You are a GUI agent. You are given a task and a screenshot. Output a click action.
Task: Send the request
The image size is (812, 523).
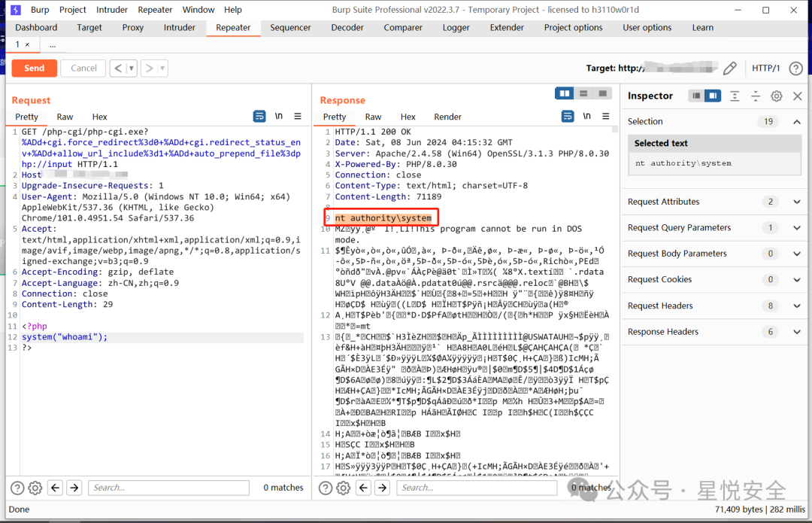click(34, 68)
